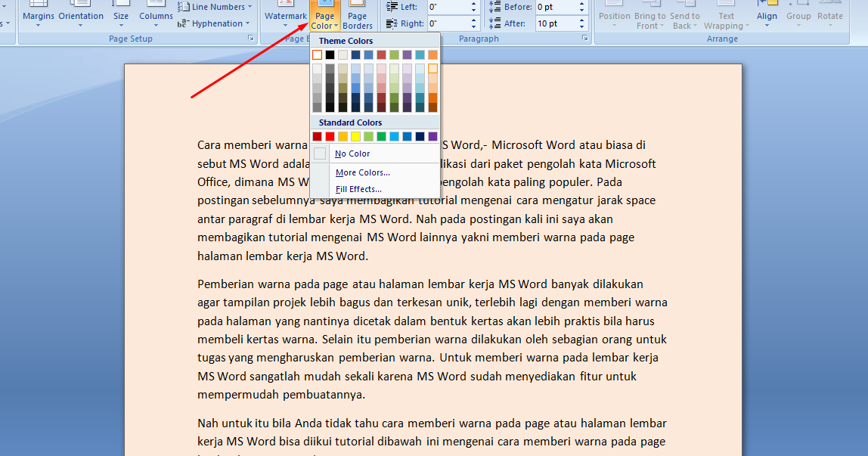Select the red theme color in top row
This screenshot has width=868, height=456.
[x=381, y=54]
